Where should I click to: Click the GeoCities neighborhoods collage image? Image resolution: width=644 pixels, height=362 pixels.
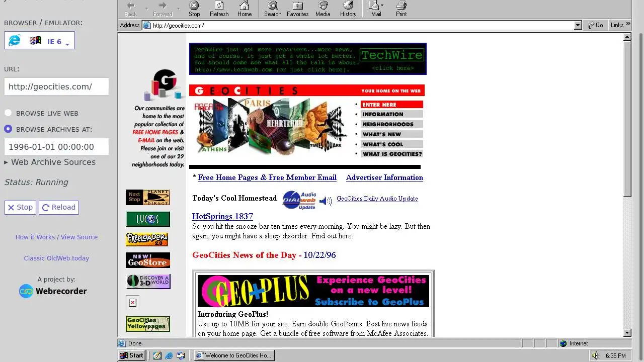pyautogui.click(x=272, y=126)
